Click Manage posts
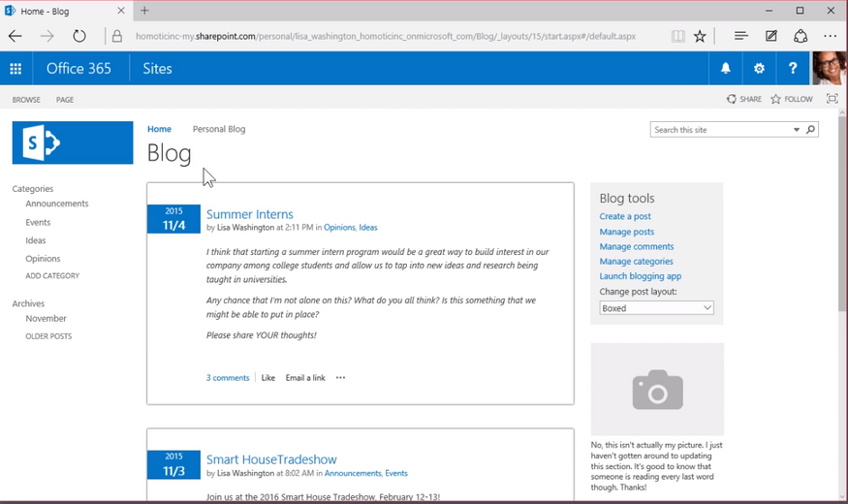 (627, 232)
